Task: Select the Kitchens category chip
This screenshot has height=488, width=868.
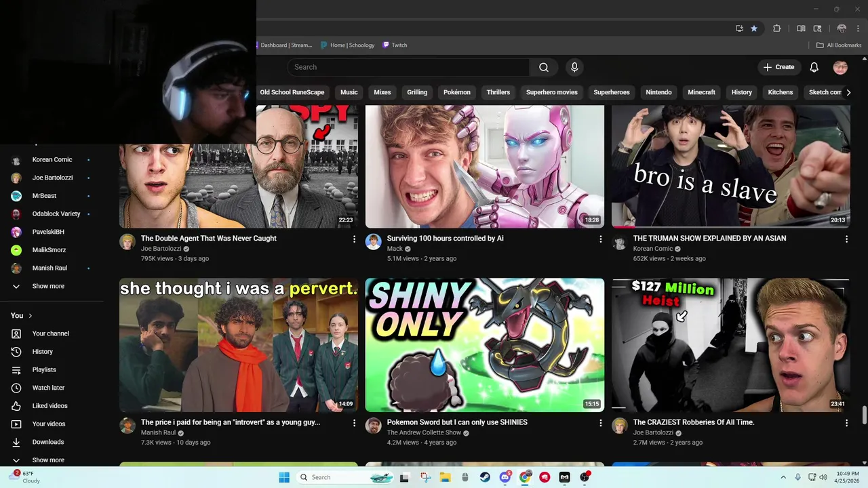Action: [x=781, y=92]
